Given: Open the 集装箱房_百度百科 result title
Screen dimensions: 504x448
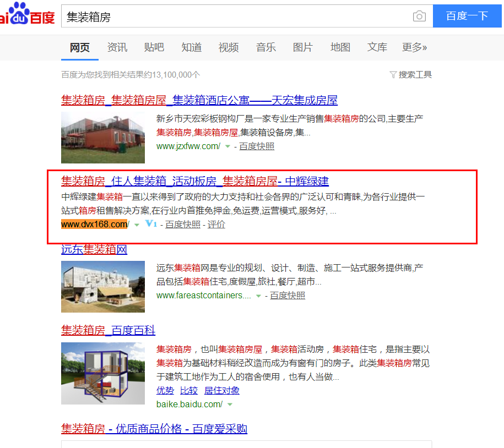Looking at the screenshot, I should pyautogui.click(x=109, y=330).
